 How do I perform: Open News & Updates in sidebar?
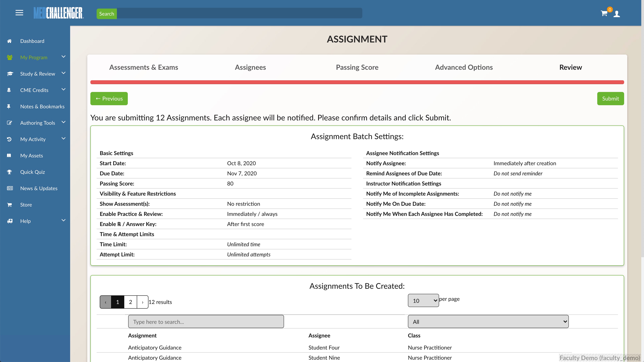tap(39, 188)
